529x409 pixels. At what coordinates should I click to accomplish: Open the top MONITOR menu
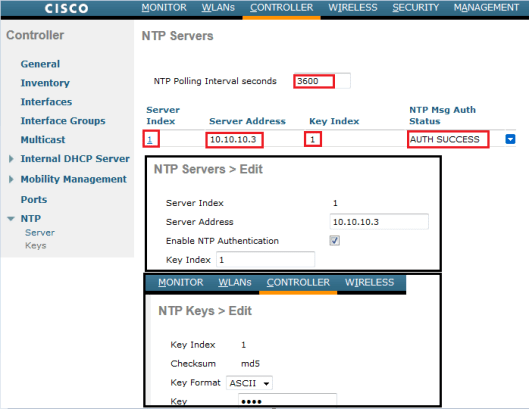(x=164, y=7)
